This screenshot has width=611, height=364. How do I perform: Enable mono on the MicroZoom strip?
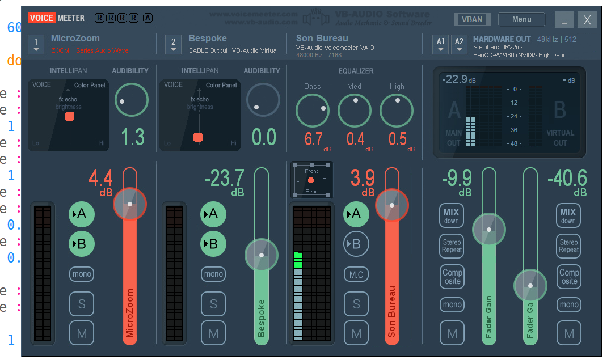pyautogui.click(x=82, y=274)
